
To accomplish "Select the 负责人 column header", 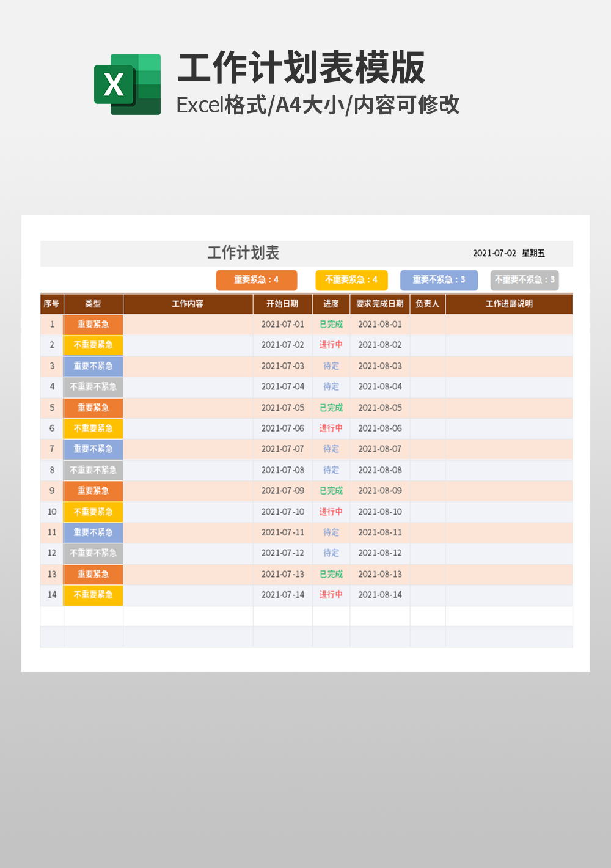I will [428, 304].
